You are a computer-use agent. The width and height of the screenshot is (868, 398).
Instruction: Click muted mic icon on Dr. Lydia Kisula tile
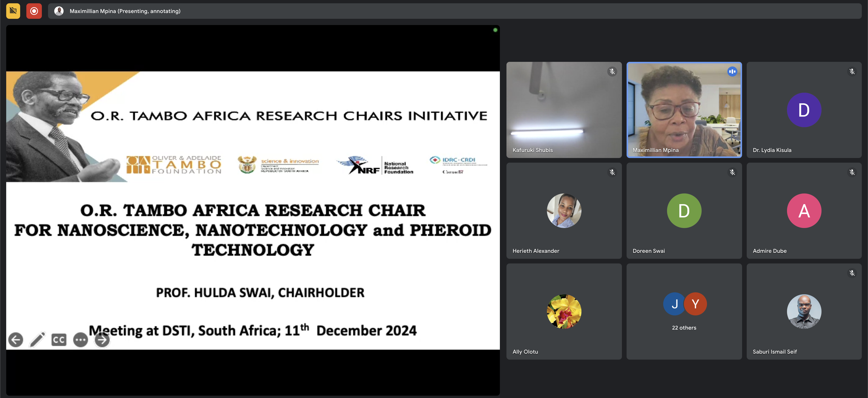[852, 72]
